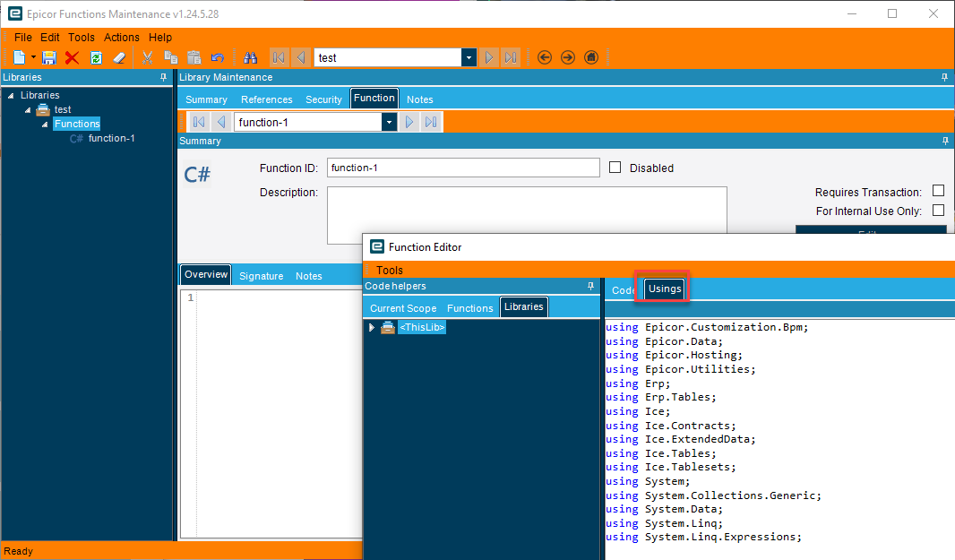The image size is (955, 560).
Task: Click the Copy toolbar icon
Action: coord(171,57)
